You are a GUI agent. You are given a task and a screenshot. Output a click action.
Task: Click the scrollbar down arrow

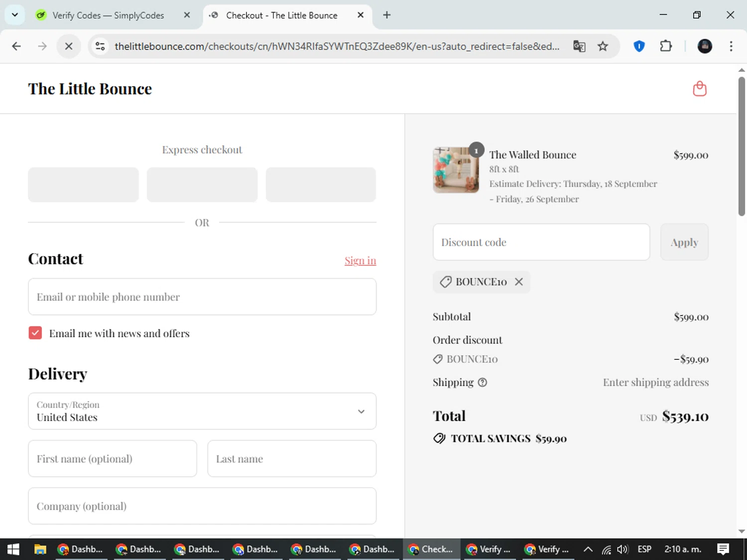point(742,531)
